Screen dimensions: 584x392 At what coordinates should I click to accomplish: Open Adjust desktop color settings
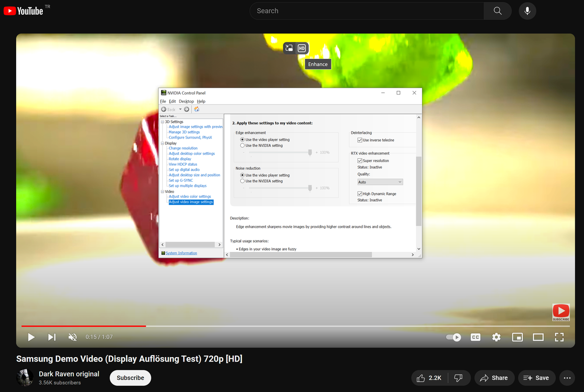pos(192,154)
